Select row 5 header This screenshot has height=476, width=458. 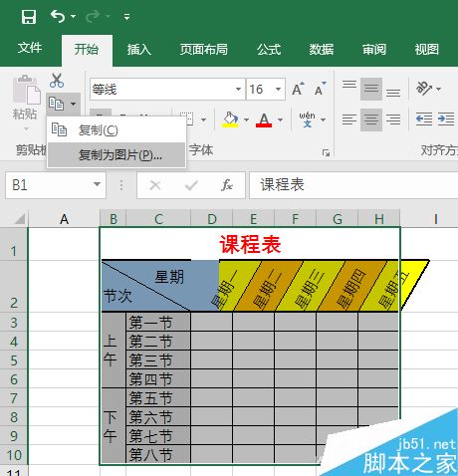click(x=14, y=360)
